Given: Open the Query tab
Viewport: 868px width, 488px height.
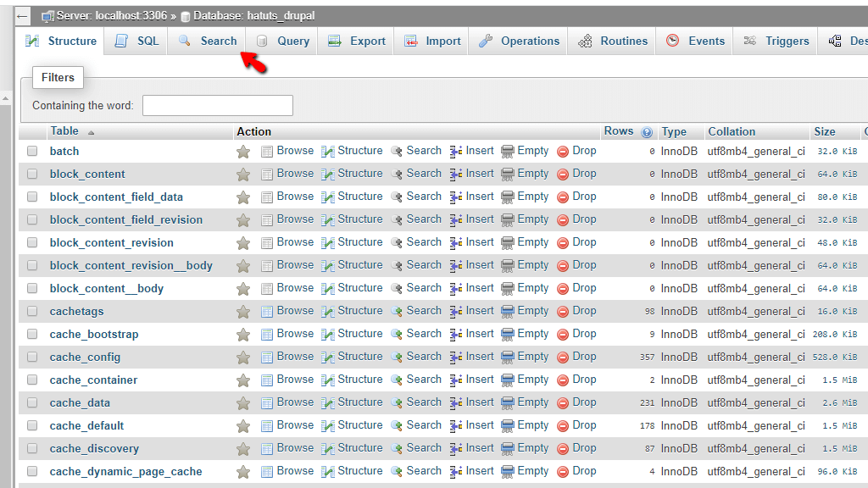Looking at the screenshot, I should (282, 41).
